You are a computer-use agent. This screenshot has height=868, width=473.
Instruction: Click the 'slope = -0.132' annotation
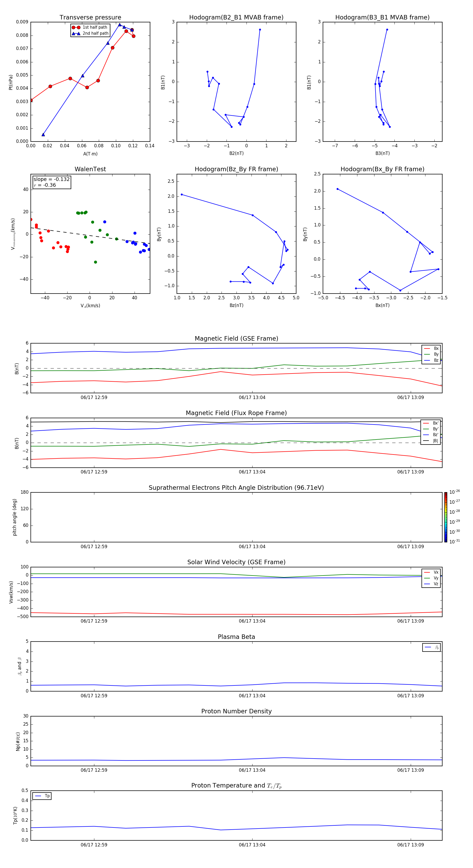[52, 179]
